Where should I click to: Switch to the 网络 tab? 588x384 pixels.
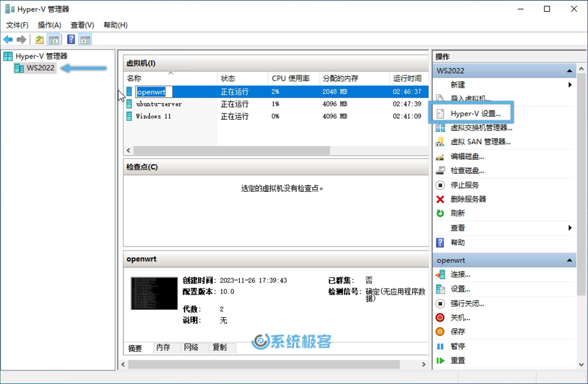191,348
